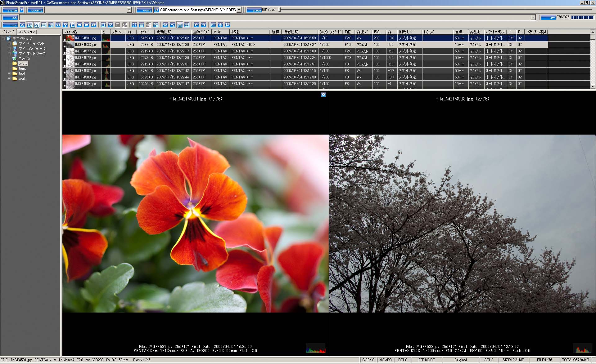596x364 pixels.
Task: Click the back navigation arrow icon
Action: tap(196, 25)
